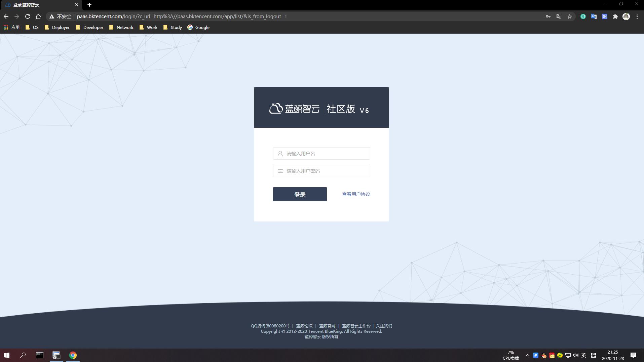Open the Chrome three-dot menu
The image size is (644, 362).
[x=637, y=16]
